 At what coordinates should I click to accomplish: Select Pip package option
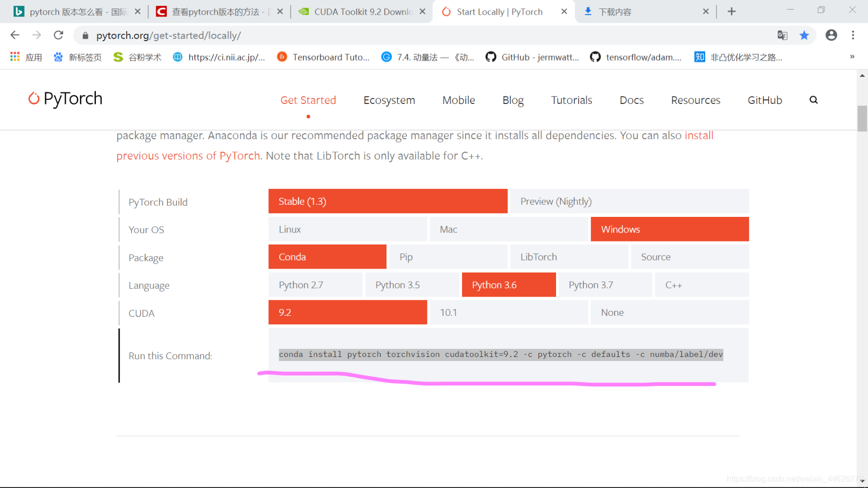click(448, 257)
